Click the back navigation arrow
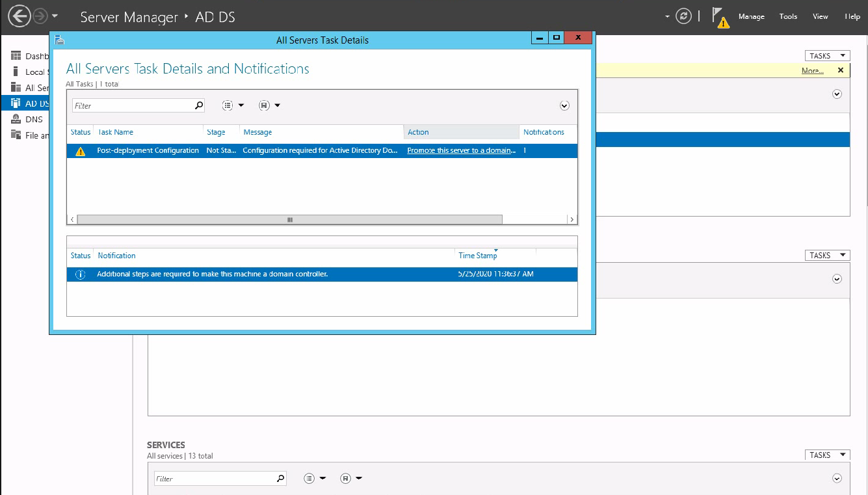Image resolution: width=868 pixels, height=495 pixels. tap(20, 16)
